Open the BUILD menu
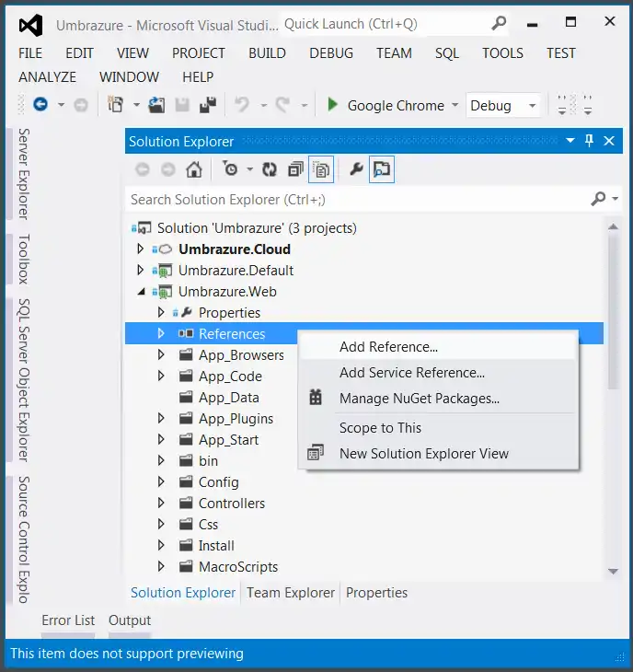The height and width of the screenshot is (672, 633). pyautogui.click(x=267, y=53)
